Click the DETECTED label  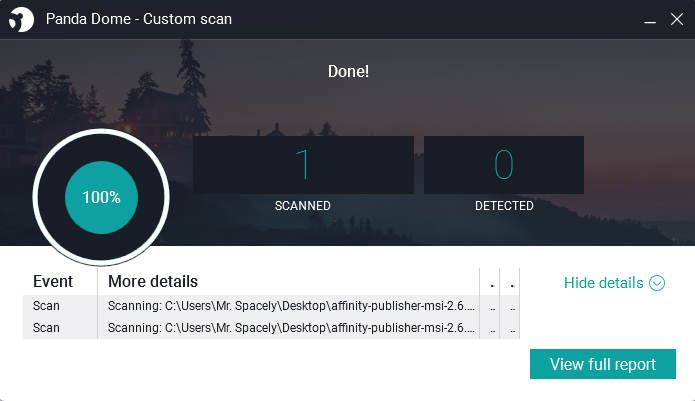[504, 206]
